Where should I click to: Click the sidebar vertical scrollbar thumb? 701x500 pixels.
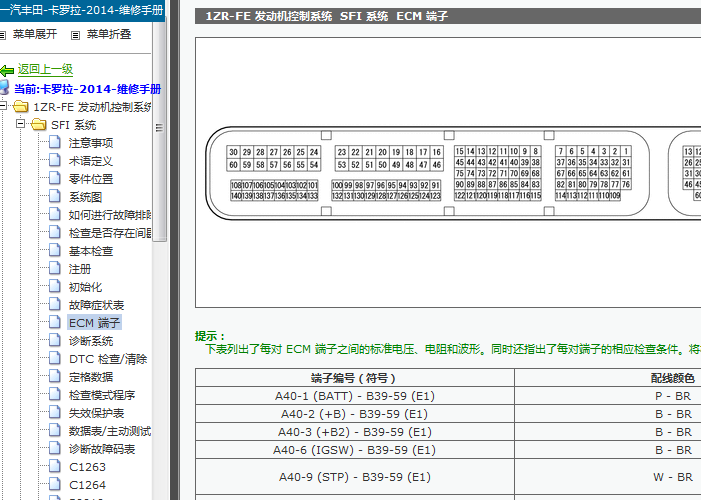tap(159, 130)
